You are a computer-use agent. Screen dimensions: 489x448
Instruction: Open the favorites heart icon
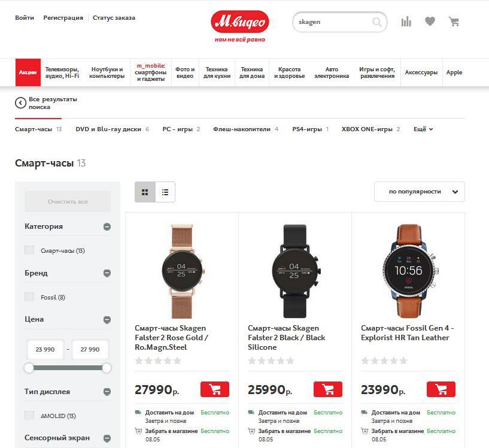430,21
